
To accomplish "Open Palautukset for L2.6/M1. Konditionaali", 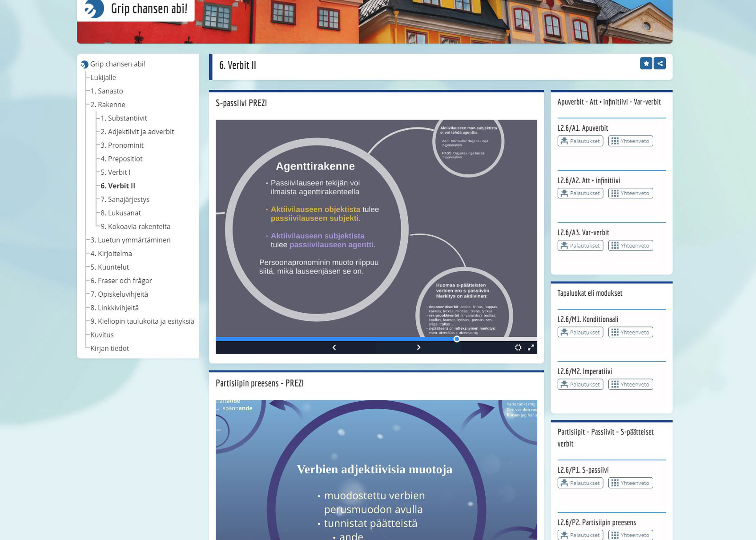I will [x=580, y=332].
